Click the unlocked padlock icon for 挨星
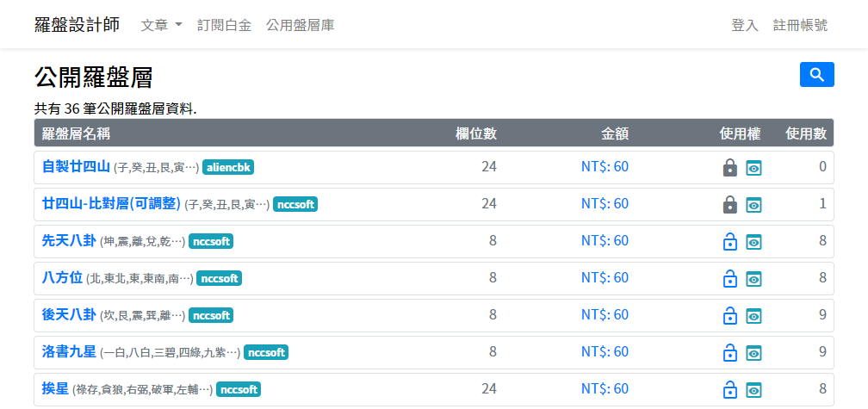 tap(729, 390)
